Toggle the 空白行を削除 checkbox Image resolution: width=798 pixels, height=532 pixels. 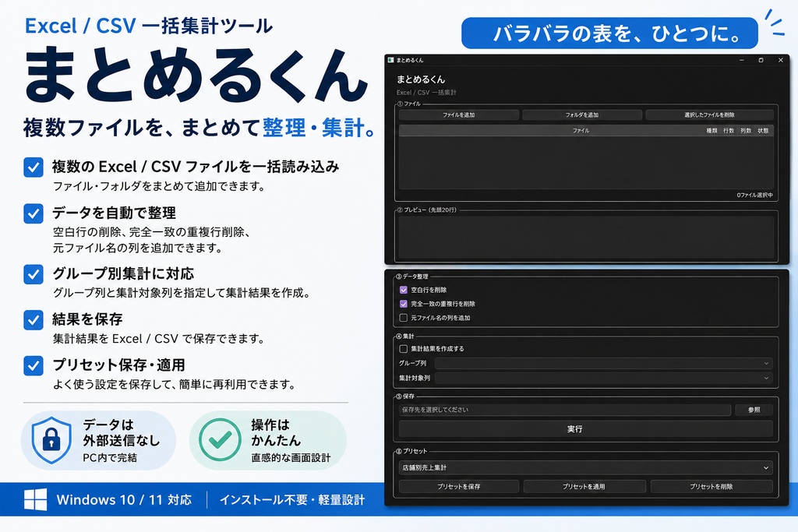point(404,290)
